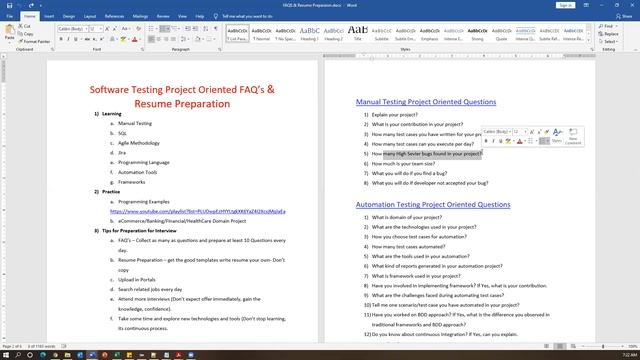Click the Numbering list button in ribbon
The height and width of the screenshot is (360, 640).
[x=164, y=29]
